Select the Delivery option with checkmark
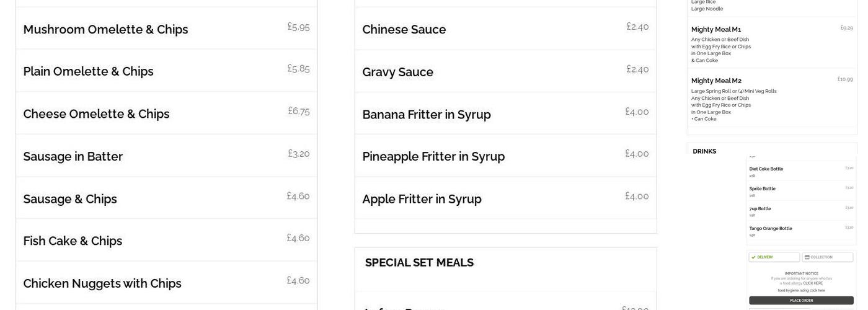This screenshot has height=310, width=868. pos(774,257)
